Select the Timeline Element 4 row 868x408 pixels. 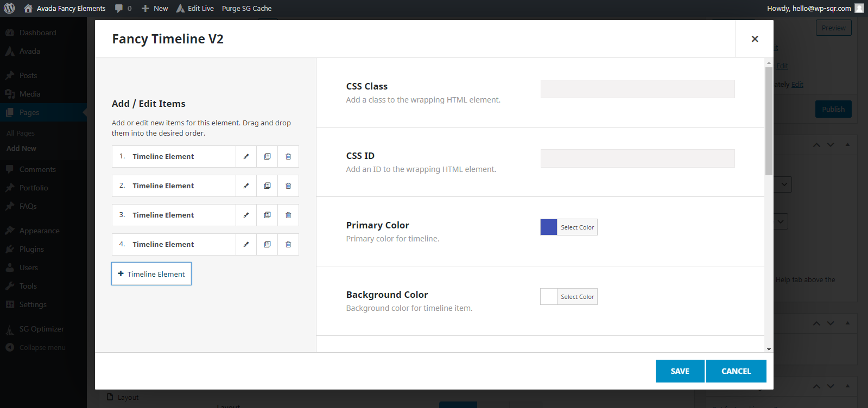(174, 244)
